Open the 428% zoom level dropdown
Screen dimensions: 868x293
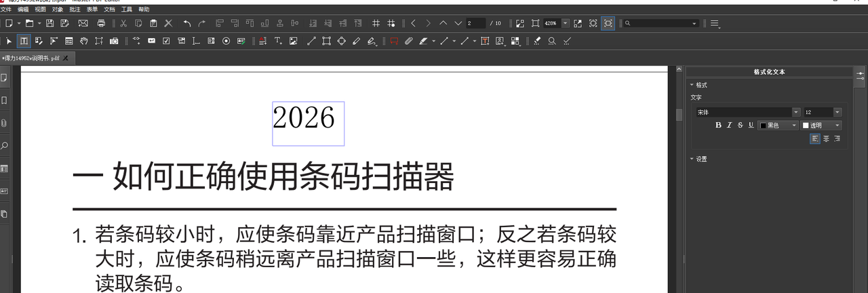click(x=566, y=23)
